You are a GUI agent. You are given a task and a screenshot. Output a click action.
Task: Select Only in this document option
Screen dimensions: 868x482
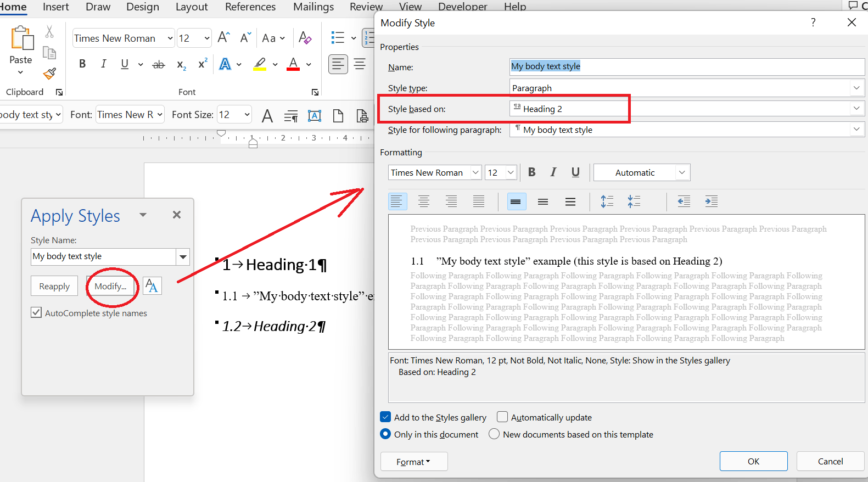pos(385,434)
